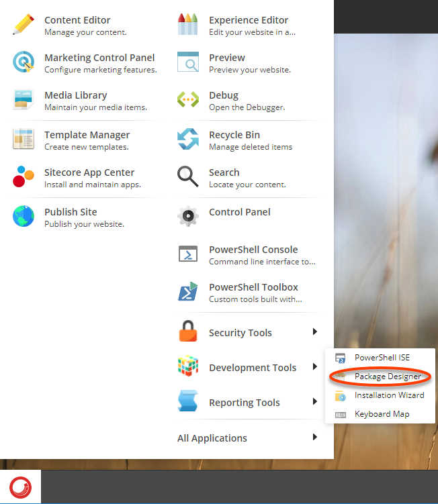Click 'Install and maintain apps.' text
This screenshot has width=438, height=504.
[92, 185]
